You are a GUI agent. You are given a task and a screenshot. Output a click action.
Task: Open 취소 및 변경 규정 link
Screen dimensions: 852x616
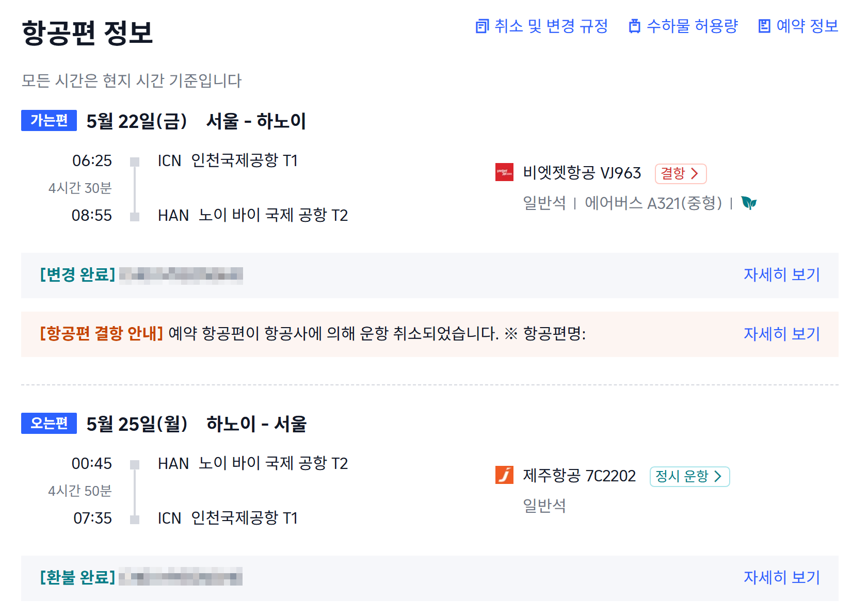[551, 26]
